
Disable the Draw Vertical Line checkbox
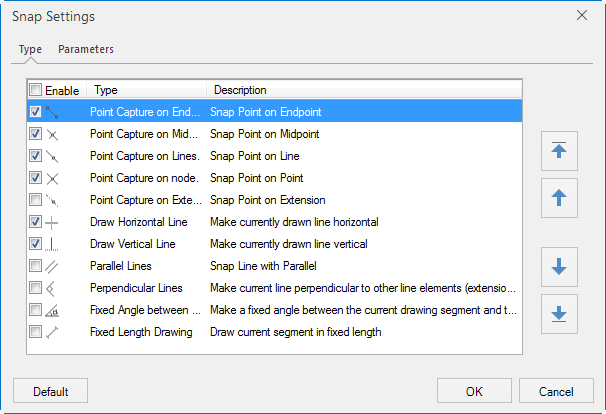coord(36,244)
